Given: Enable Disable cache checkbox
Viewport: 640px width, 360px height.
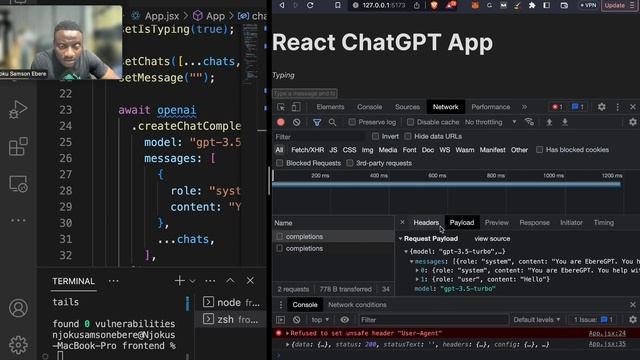Looking at the screenshot, I should (410, 122).
